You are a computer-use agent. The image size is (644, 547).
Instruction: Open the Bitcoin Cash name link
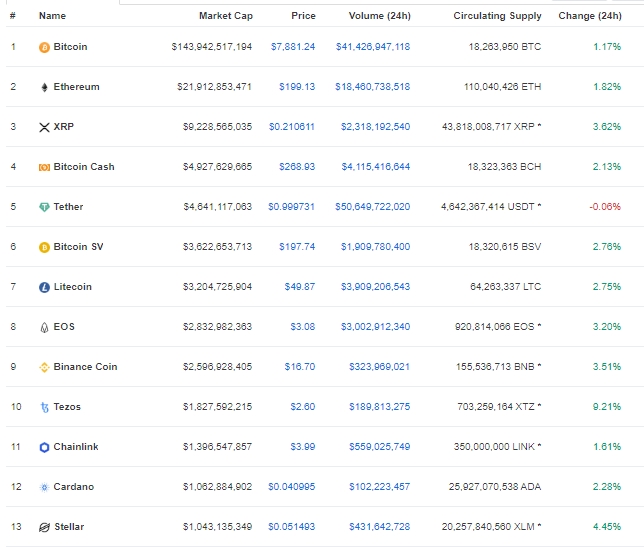(84, 167)
